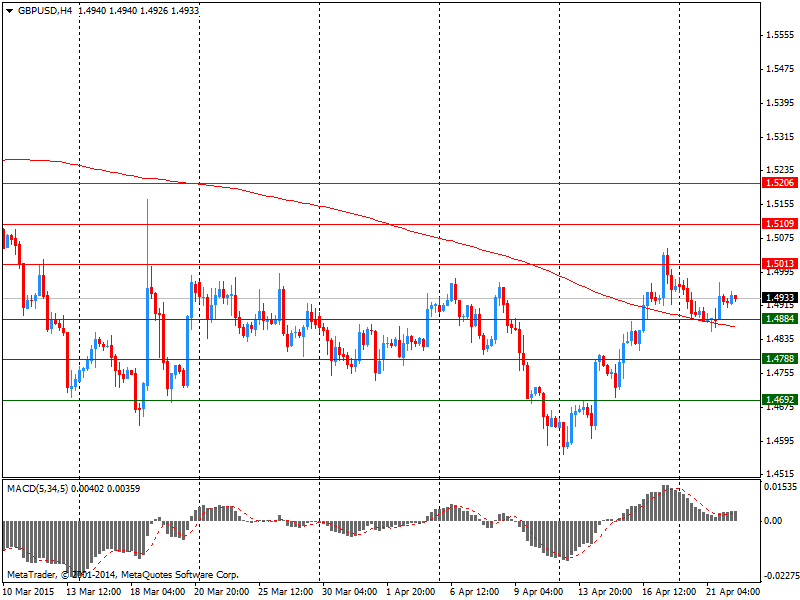Click the MACD scale value -0.02275

781,576
